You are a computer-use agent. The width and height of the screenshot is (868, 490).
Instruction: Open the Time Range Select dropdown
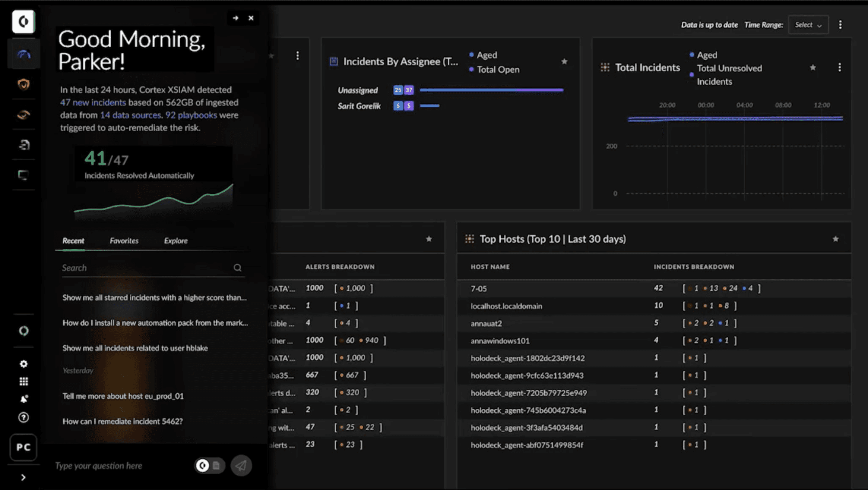coord(808,25)
